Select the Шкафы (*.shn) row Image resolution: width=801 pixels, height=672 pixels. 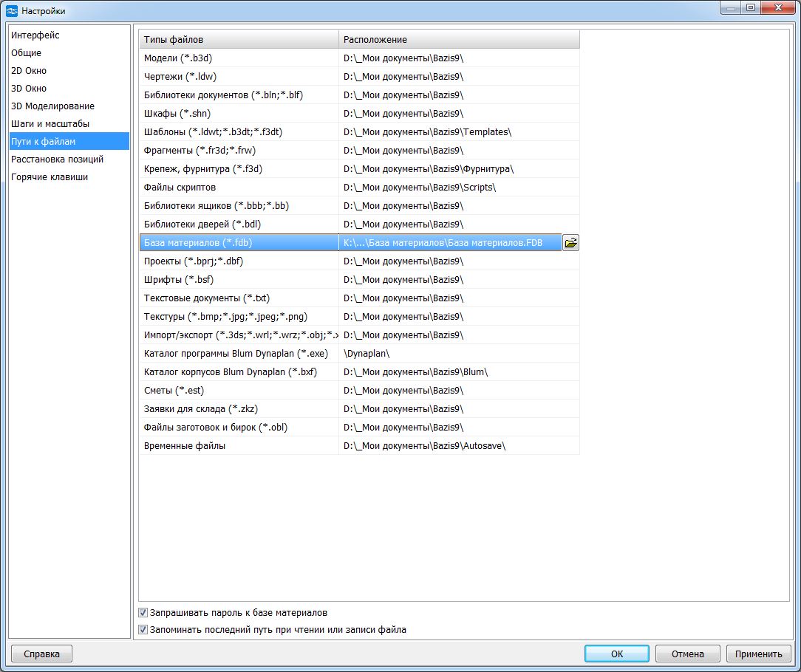pyautogui.click(x=359, y=114)
